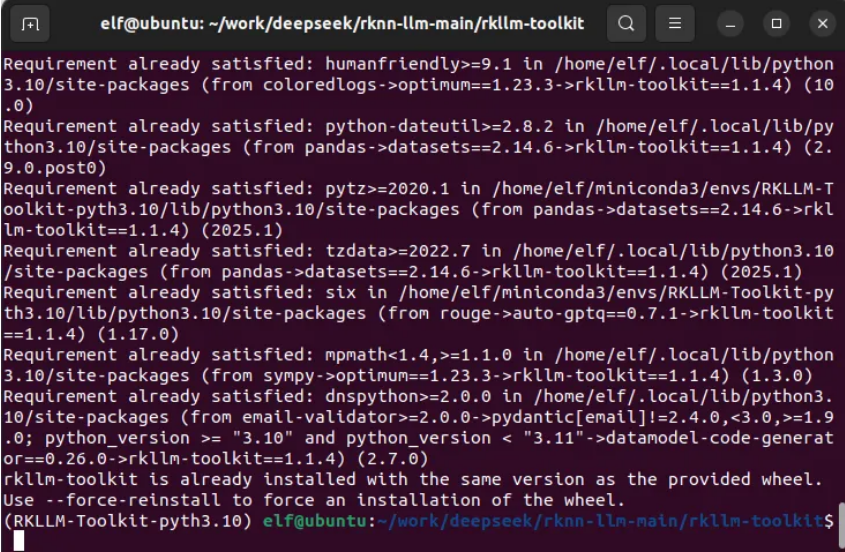Open the hamburger menu in title bar
Viewport: 845px width, 552px height.
coord(675,23)
